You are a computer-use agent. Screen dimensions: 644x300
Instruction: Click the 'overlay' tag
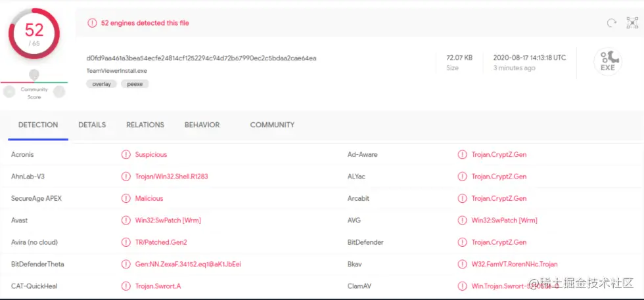101,84
